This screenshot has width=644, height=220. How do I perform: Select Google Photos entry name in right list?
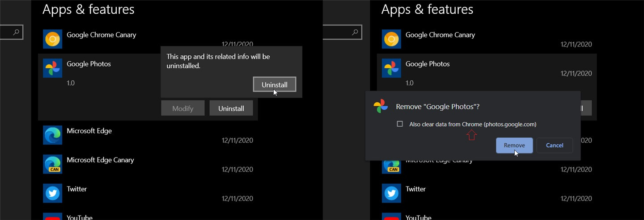(427, 64)
